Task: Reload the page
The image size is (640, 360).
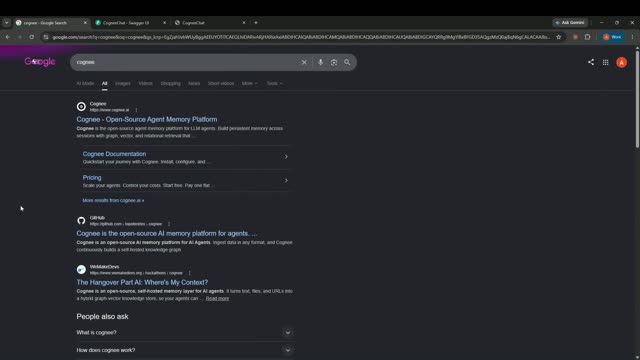Action: (31, 37)
